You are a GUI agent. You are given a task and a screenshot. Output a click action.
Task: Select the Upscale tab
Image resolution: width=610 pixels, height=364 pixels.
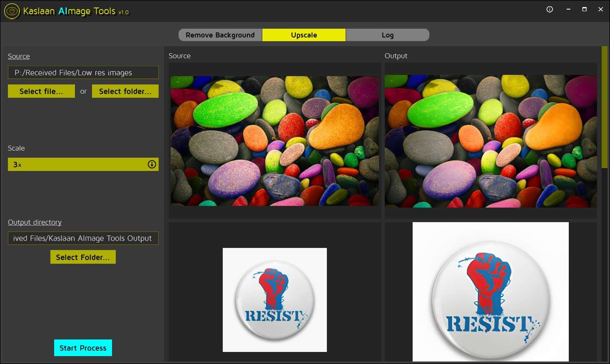[x=304, y=35]
